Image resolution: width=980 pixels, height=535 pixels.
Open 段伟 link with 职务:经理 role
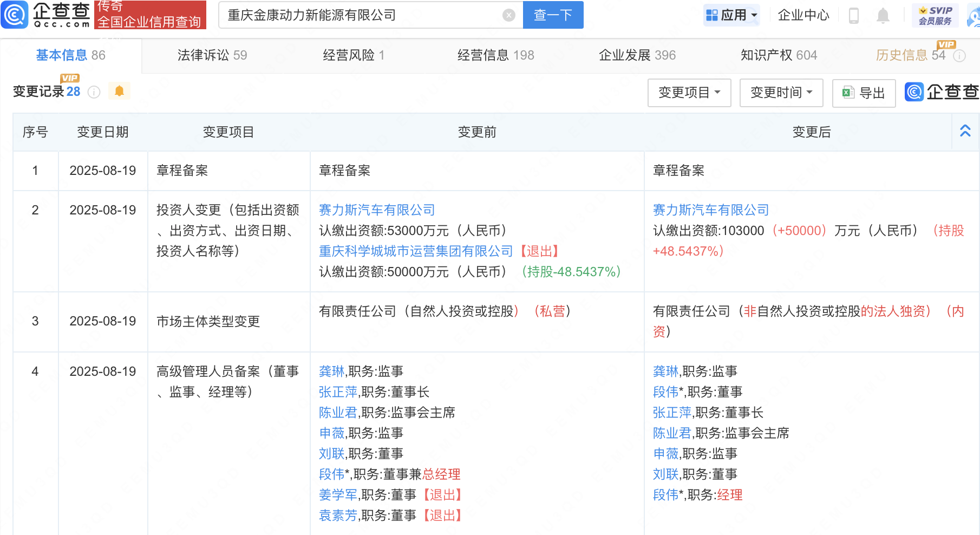665,495
